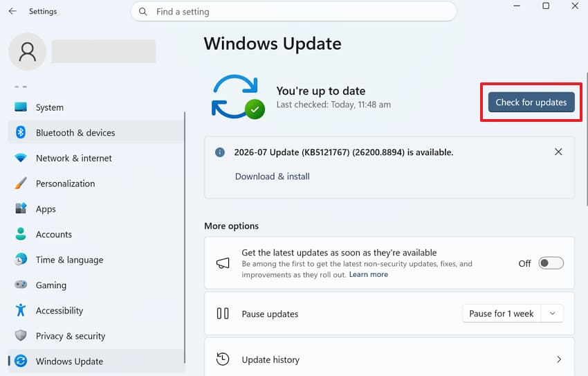
Task: Toggle get latest updates switch on
Action: click(x=551, y=263)
